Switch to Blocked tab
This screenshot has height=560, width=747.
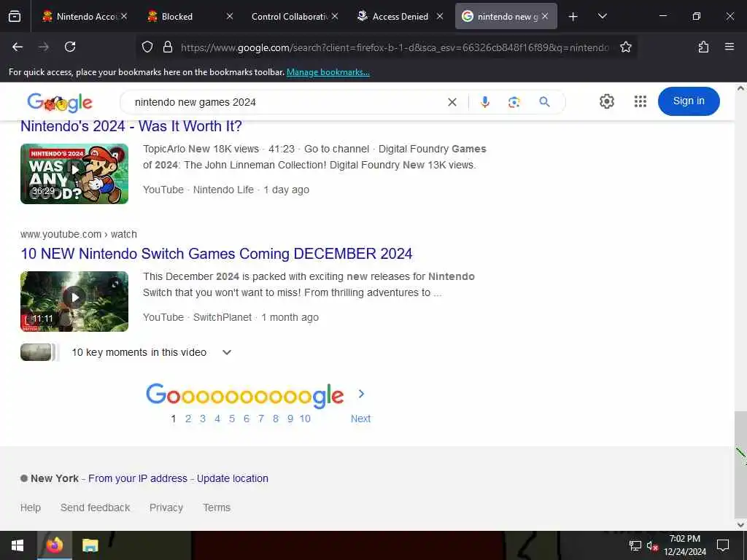pos(188,17)
